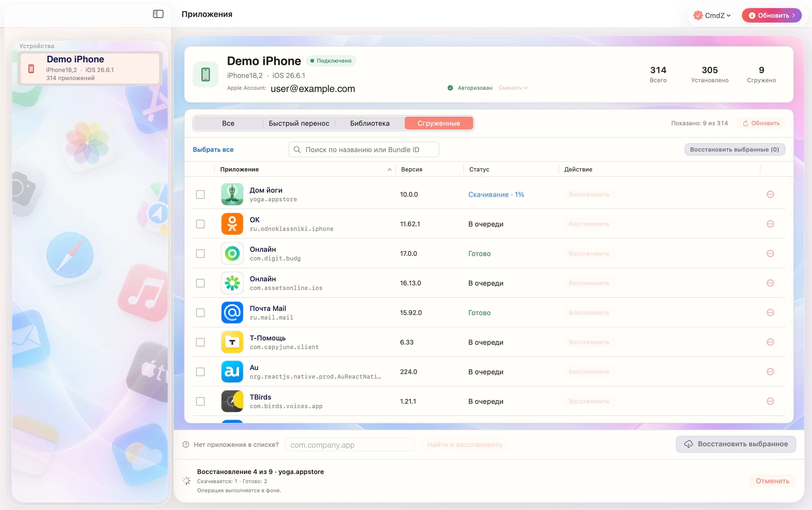Click the com.company.app bundle ID field
The image size is (812, 510).
click(x=350, y=444)
